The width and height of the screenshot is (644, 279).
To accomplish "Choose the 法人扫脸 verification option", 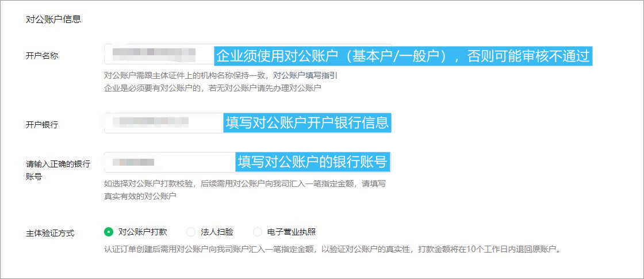I will [191, 232].
